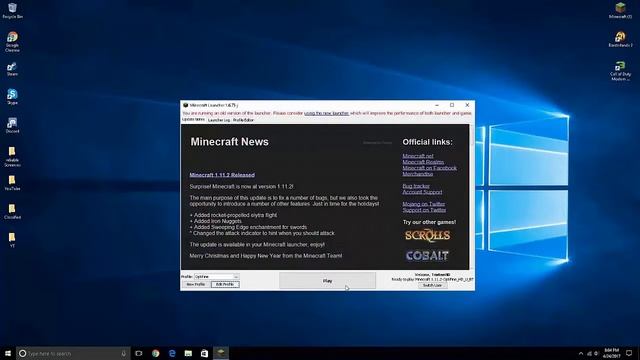This screenshot has width=640, height=360.
Task: Maximize the Minecraft Launcher window
Action: (x=452, y=105)
